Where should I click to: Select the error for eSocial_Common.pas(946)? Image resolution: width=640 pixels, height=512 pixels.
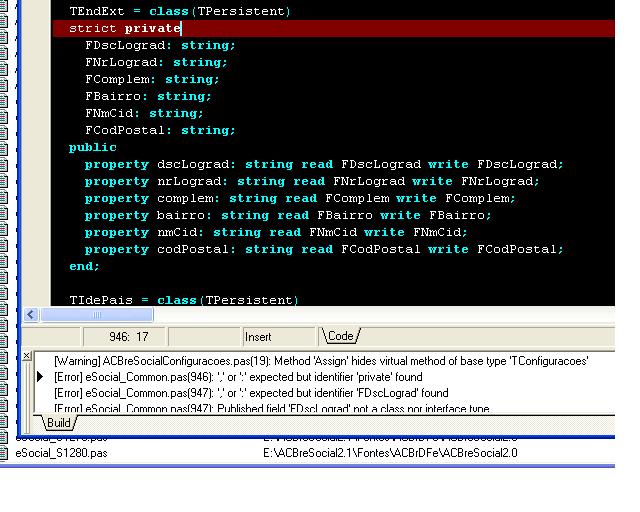tap(238, 377)
